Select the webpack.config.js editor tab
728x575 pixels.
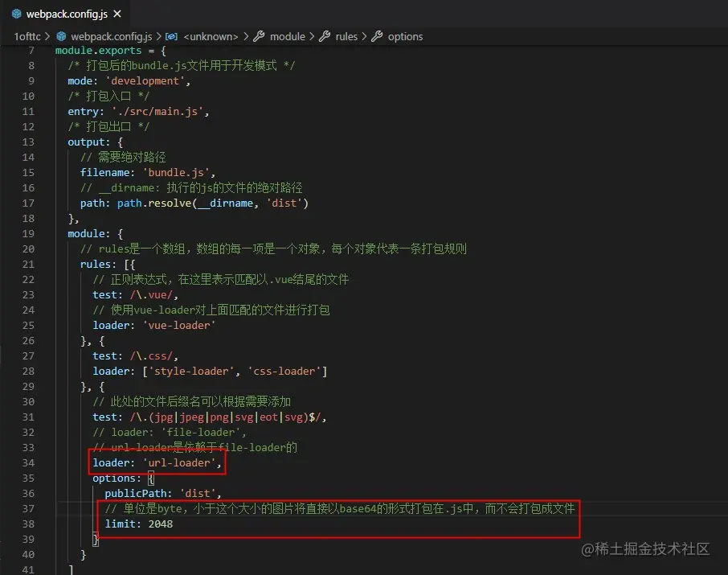66,14
